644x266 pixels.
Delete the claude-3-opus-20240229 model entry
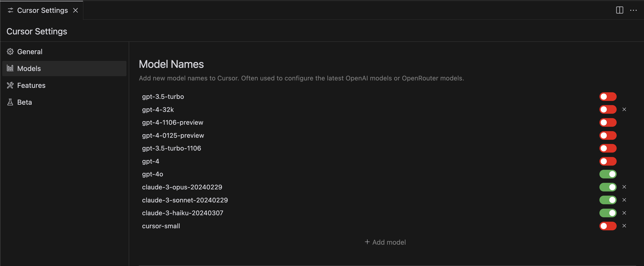coord(624,187)
